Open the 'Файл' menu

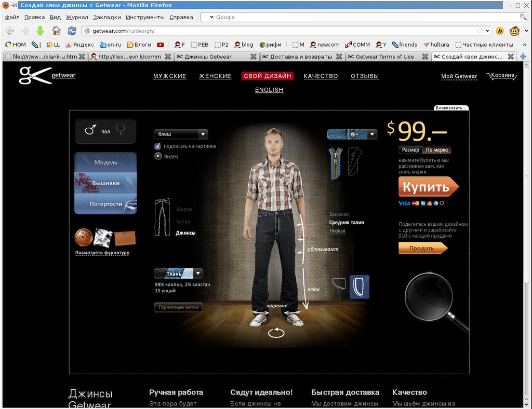(12, 17)
